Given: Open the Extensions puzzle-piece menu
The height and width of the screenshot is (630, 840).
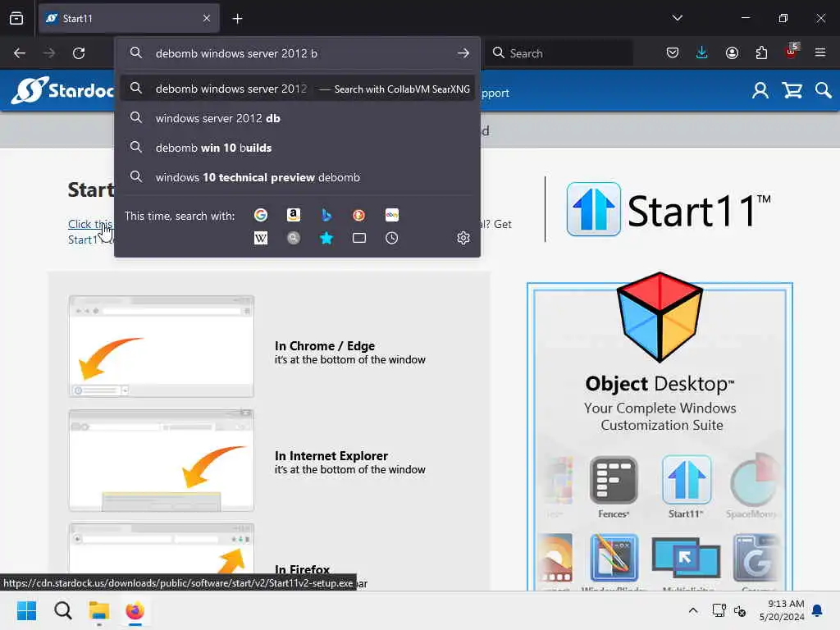Looking at the screenshot, I should point(761,52).
